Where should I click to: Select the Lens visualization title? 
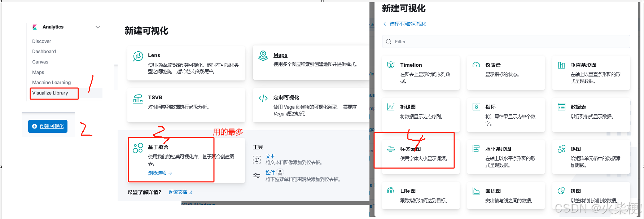click(x=154, y=55)
